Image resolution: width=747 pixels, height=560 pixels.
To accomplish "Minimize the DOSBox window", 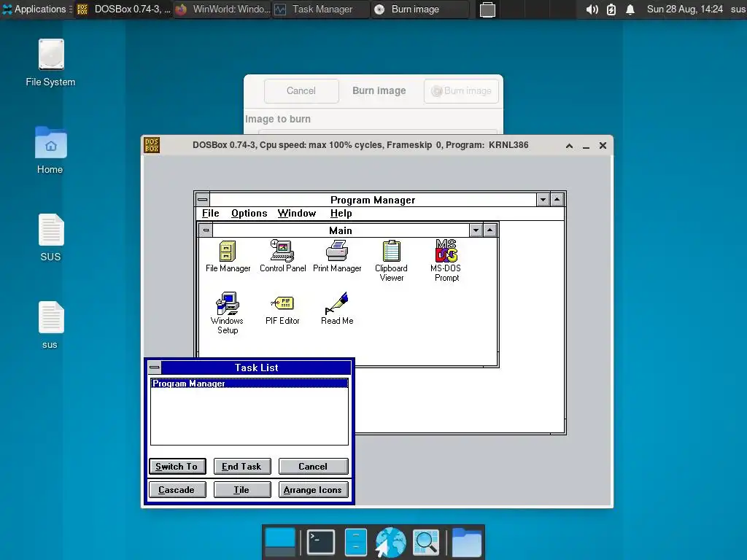I will (x=586, y=146).
